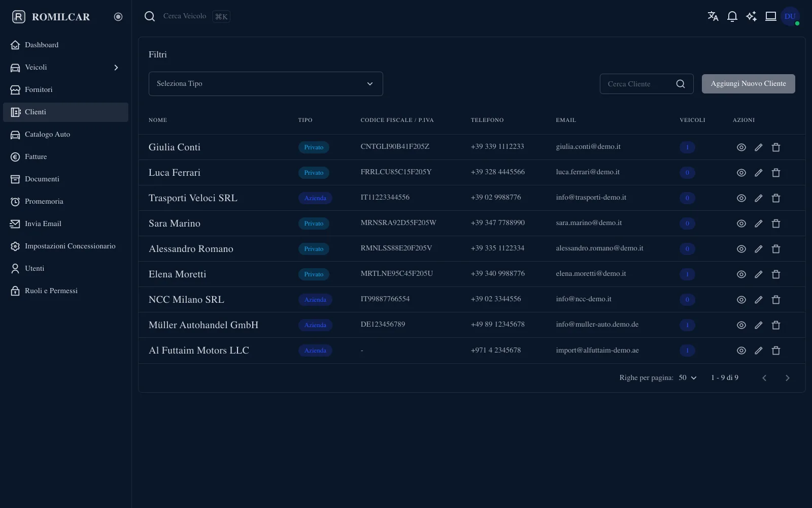The image size is (812, 508).
Task: Open the Seleziona Tipo dropdown
Action: click(265, 84)
